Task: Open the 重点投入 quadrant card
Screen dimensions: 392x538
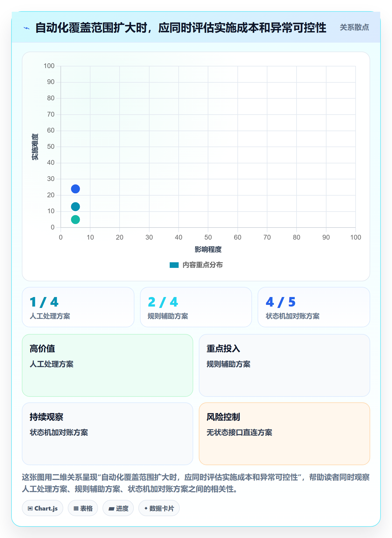Action: (284, 365)
